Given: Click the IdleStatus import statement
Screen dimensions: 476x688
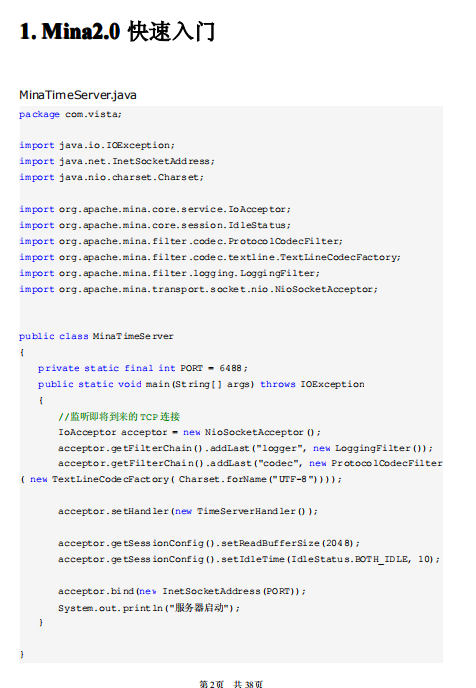Looking at the screenshot, I should pos(155,225).
